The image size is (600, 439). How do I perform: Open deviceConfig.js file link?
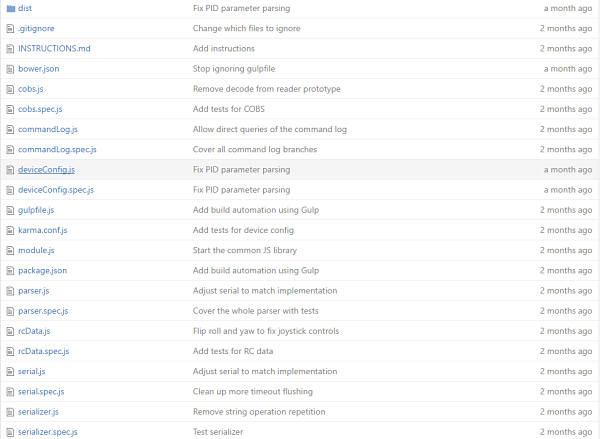click(x=46, y=169)
